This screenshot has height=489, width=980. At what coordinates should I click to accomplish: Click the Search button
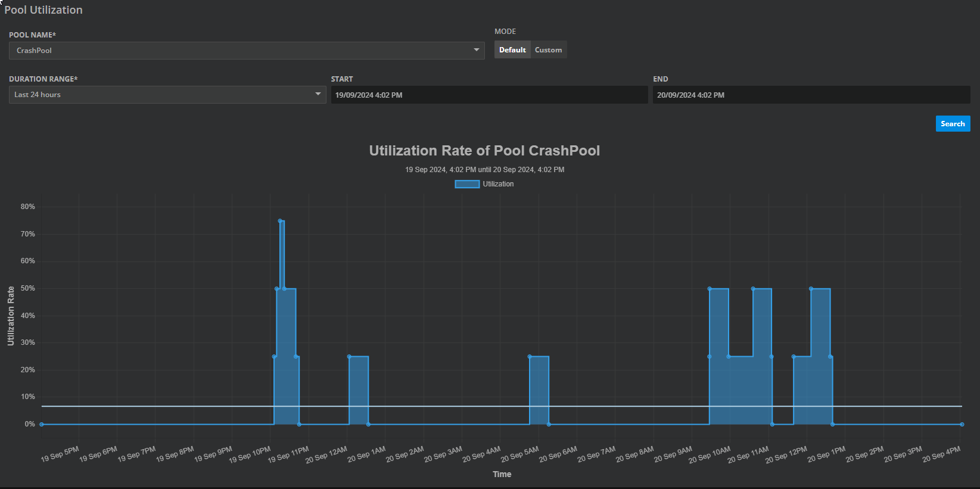coord(953,124)
